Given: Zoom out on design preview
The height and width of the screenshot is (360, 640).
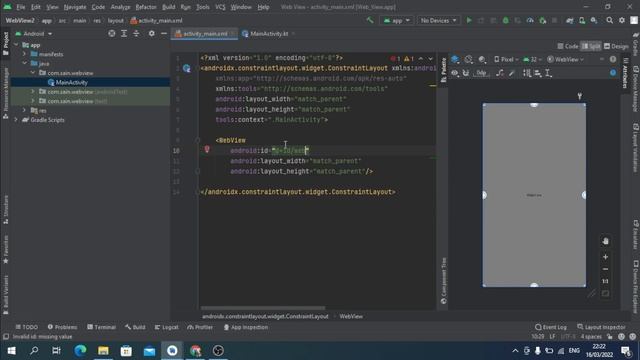Looking at the screenshot, I should (x=605, y=269).
